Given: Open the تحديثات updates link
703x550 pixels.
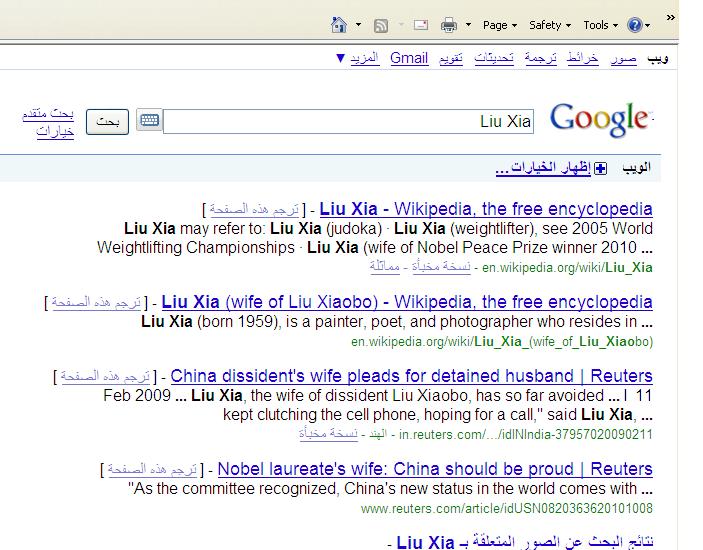Looking at the screenshot, I should 494,58.
